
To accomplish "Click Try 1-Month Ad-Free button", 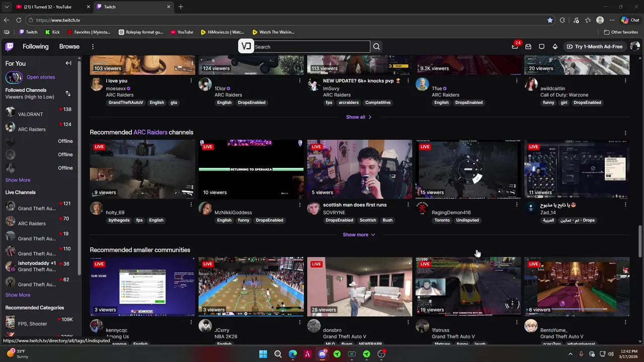I will point(594,47).
